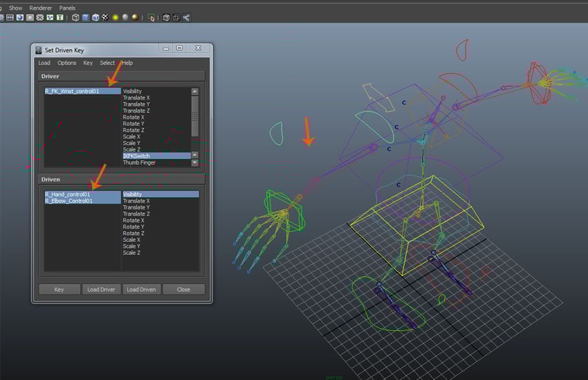The width and height of the screenshot is (588, 380).
Task: Open the Panels menu
Action: coord(67,8)
